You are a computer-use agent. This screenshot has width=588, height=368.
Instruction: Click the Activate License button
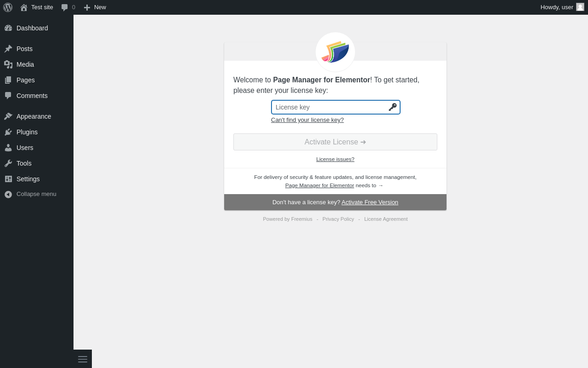pyautogui.click(x=335, y=142)
